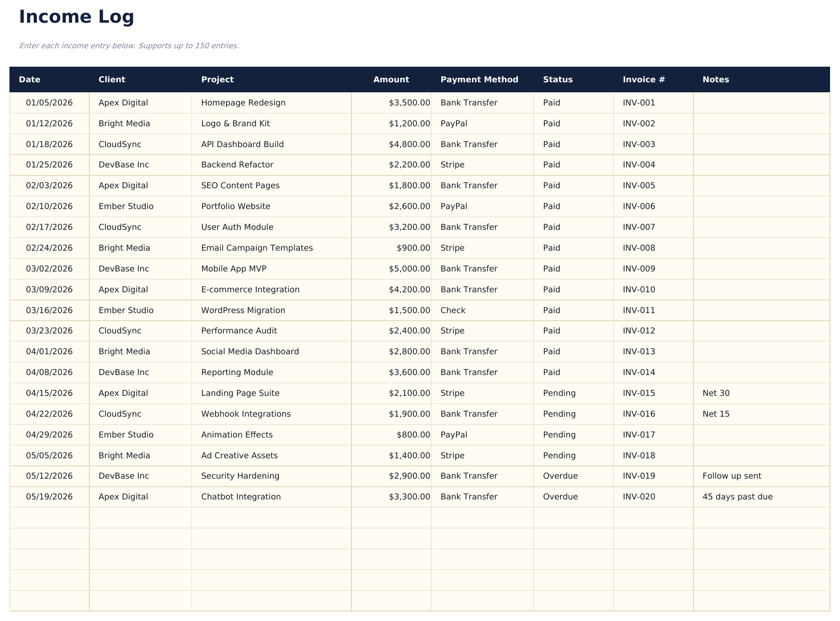Click the Invoice # column header

click(643, 79)
